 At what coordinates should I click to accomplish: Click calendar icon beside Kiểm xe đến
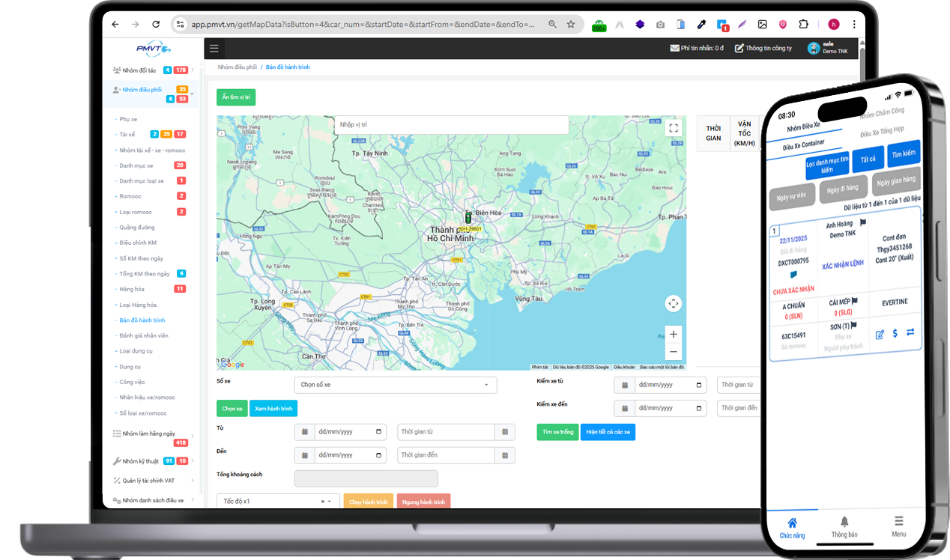623,408
